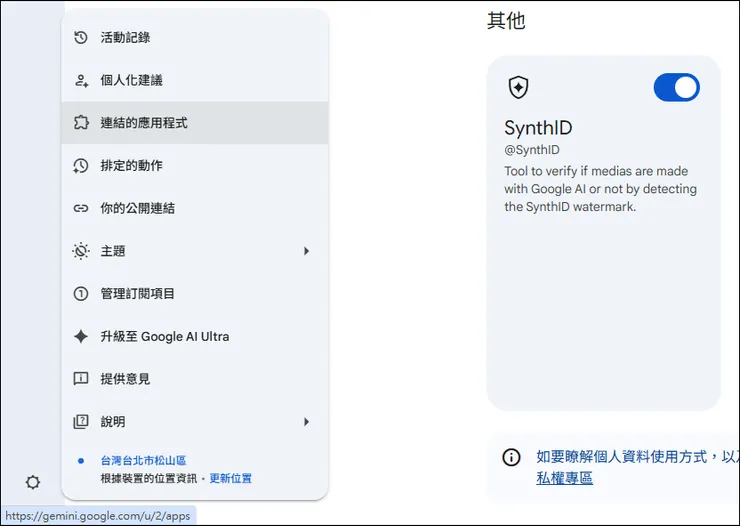Open the 私權專區 privacy link
The image size is (740, 526).
tap(564, 478)
